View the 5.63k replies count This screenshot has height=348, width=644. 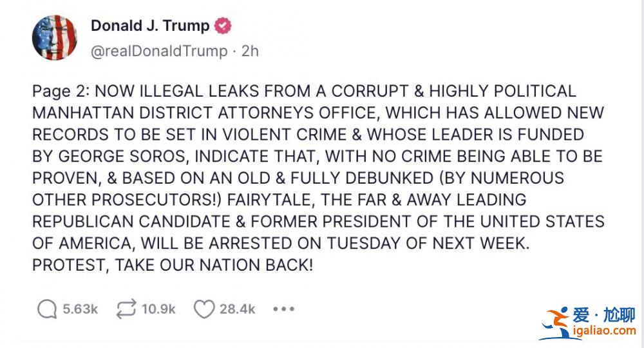[80, 309]
